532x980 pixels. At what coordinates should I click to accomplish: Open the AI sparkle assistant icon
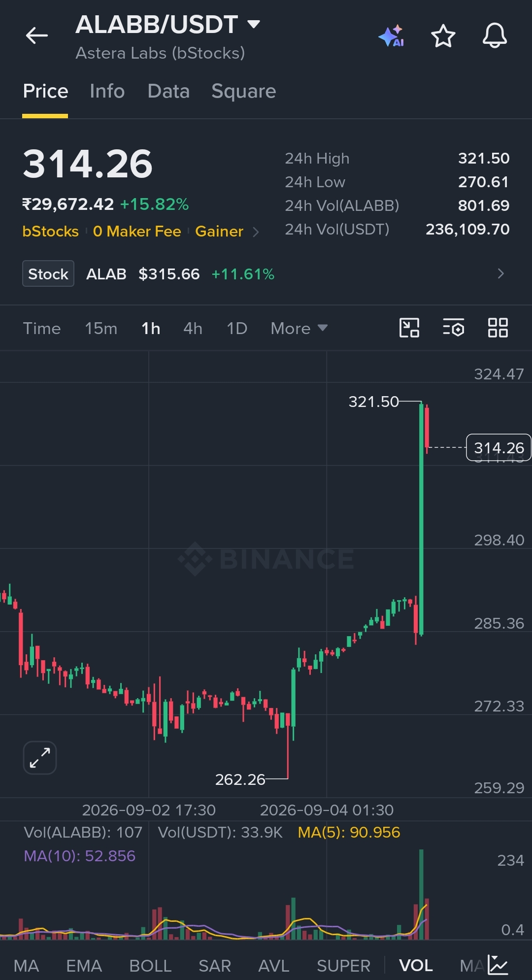pyautogui.click(x=392, y=36)
